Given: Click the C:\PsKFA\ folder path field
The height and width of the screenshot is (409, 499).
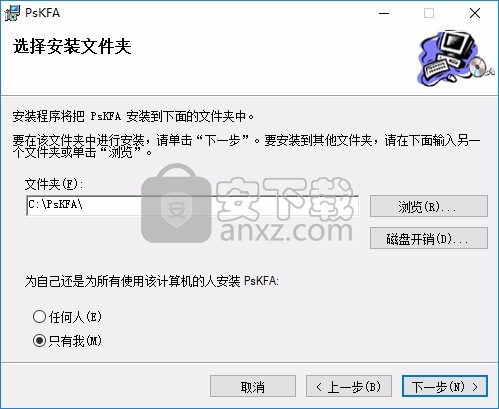Looking at the screenshot, I should tap(192, 205).
